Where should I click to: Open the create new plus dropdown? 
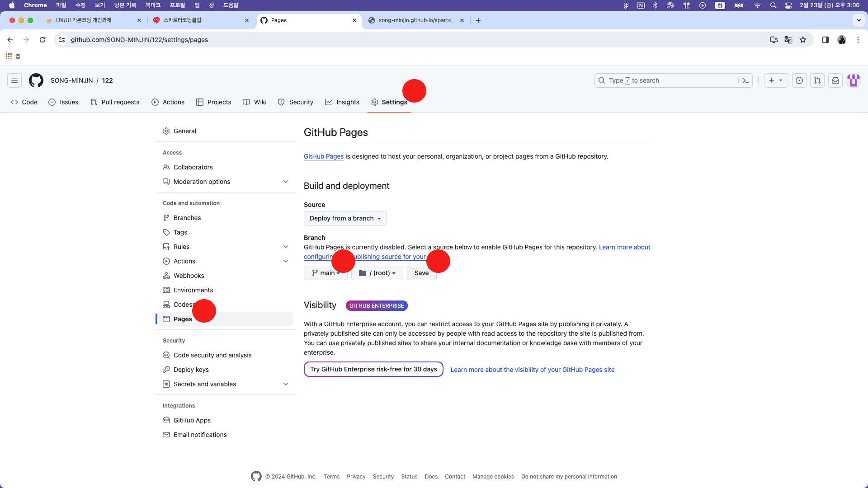(x=776, y=80)
